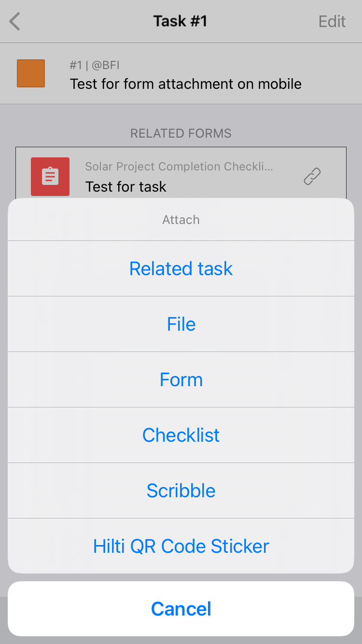Choose Related task from Attach menu
This screenshot has width=362, height=644.
(181, 268)
